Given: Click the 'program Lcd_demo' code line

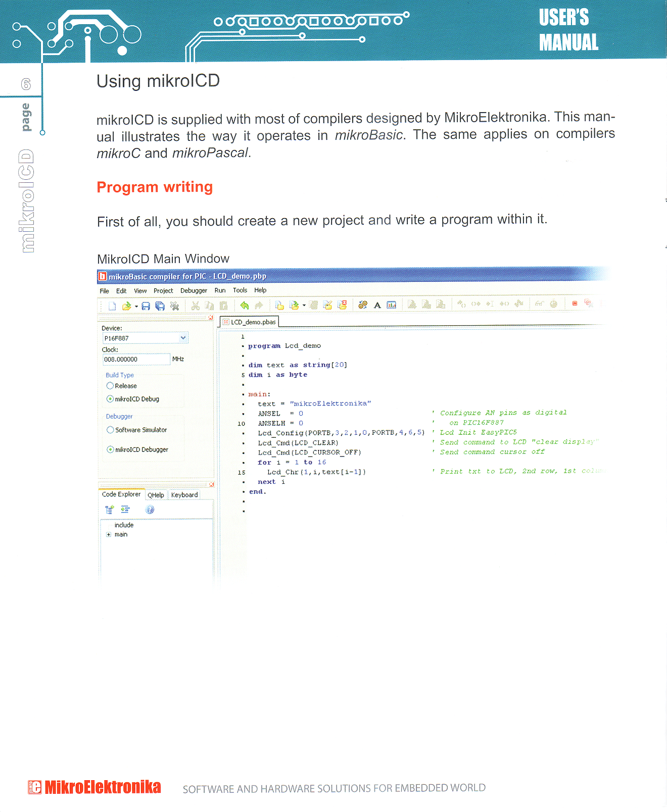Looking at the screenshot, I should (x=284, y=346).
